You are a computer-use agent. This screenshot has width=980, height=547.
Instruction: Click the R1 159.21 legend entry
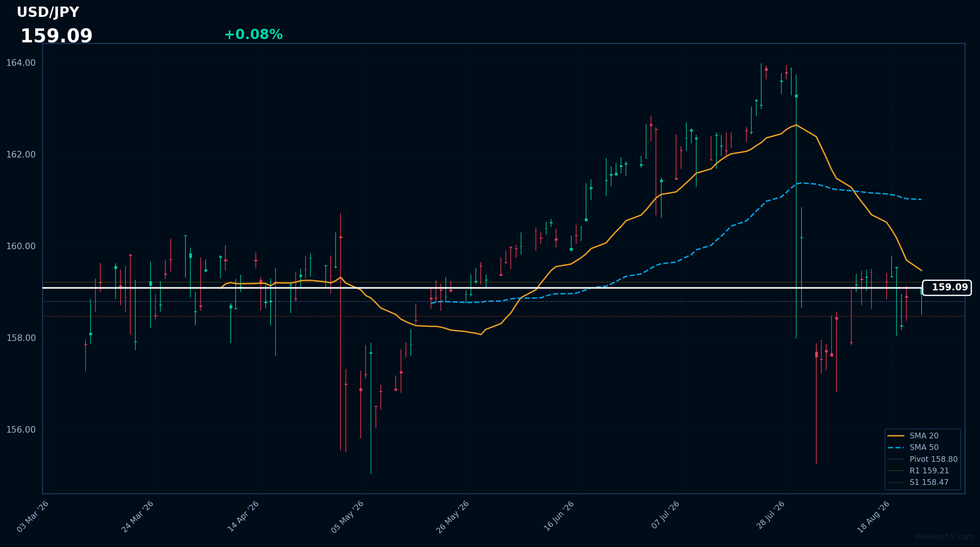918,471
